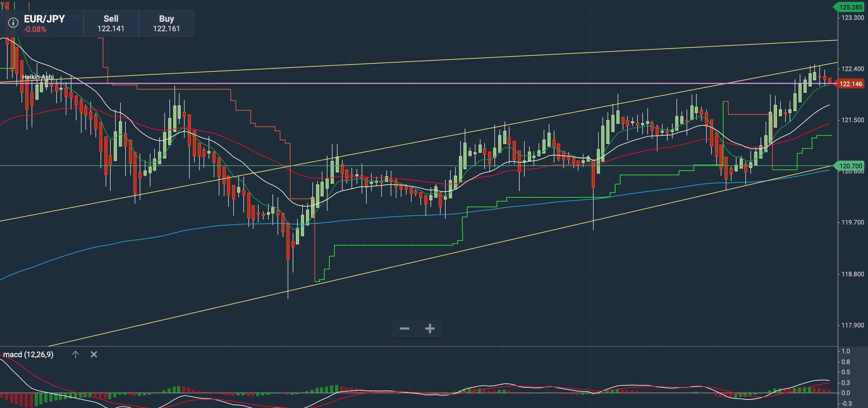The width and height of the screenshot is (868, 408).
Task: Zoom out the chart with minus button
Action: (x=404, y=328)
